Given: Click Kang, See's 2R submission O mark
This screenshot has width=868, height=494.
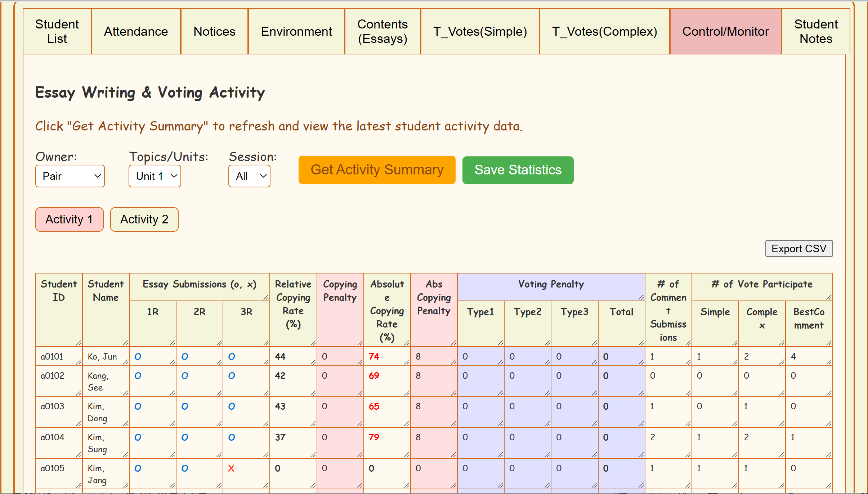Looking at the screenshot, I should tap(184, 376).
